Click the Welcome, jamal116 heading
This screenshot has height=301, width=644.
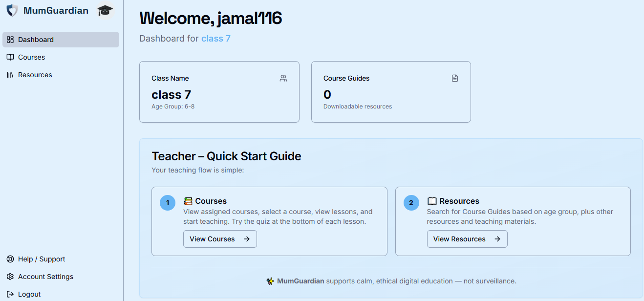211,18
